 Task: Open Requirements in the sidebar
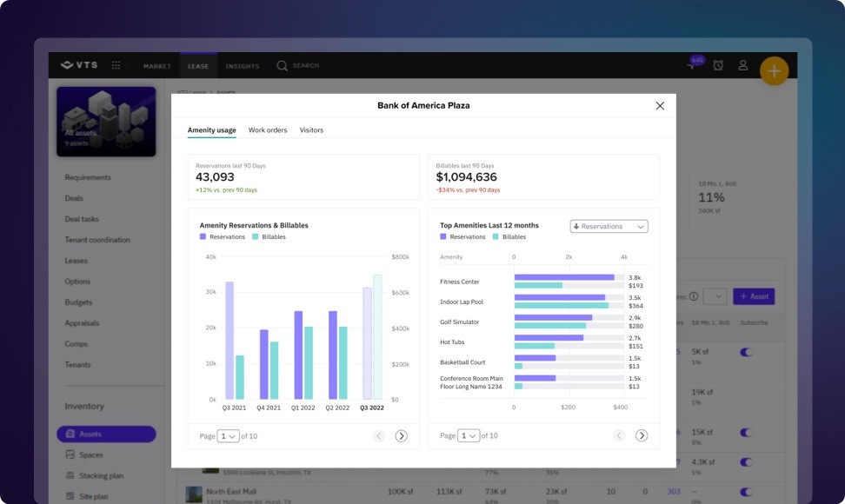pyautogui.click(x=88, y=177)
